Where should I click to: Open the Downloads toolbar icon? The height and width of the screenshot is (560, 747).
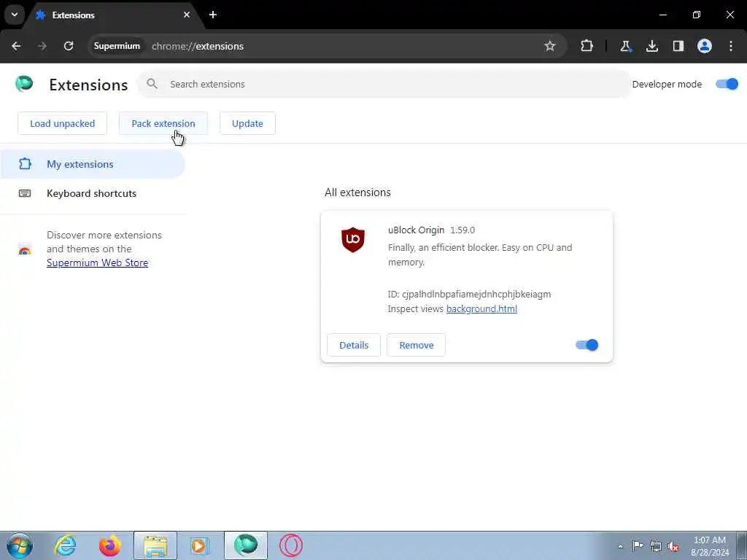coord(651,46)
